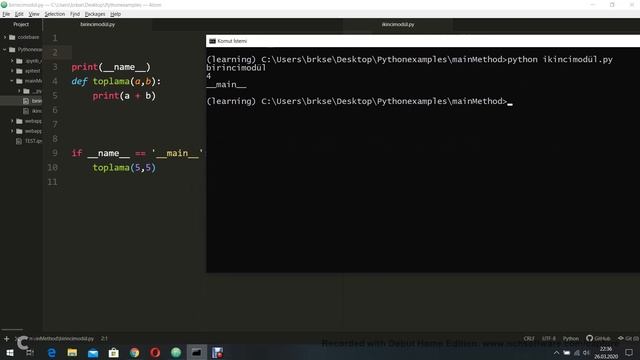This screenshot has height=360, width=640.
Task: Switch to Atom from taskbar
Action: [176, 353]
